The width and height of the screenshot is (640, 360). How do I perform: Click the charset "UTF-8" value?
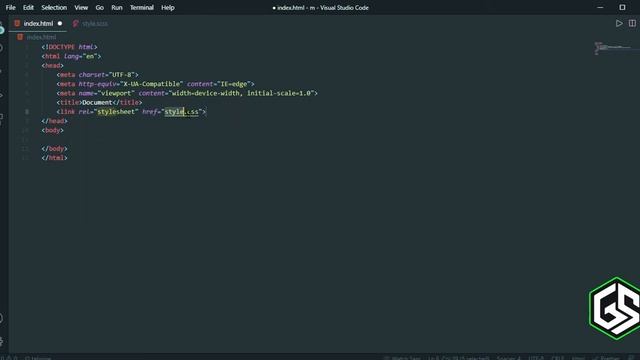pyautogui.click(x=122, y=75)
